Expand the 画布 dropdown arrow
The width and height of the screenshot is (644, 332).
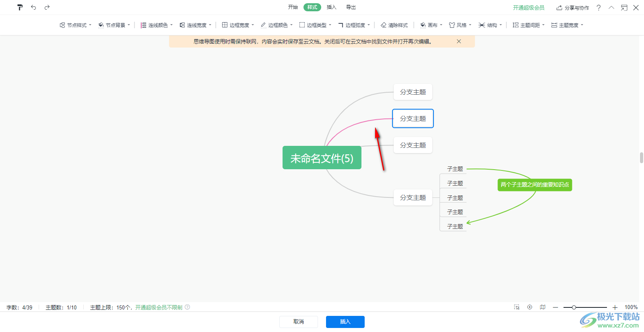click(x=441, y=25)
